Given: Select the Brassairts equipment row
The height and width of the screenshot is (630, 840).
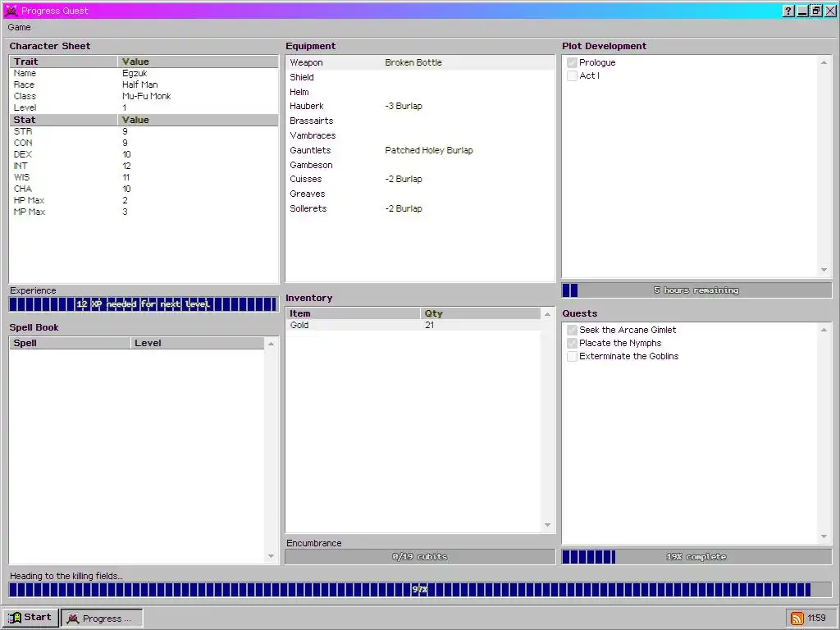Looking at the screenshot, I should (x=420, y=121).
